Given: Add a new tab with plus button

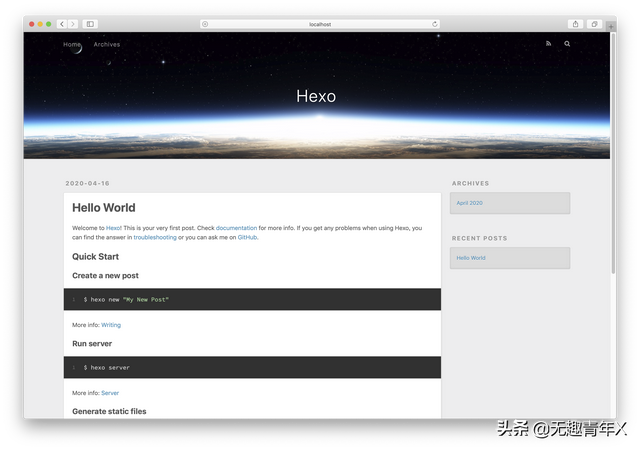Looking at the screenshot, I should click(x=611, y=27).
